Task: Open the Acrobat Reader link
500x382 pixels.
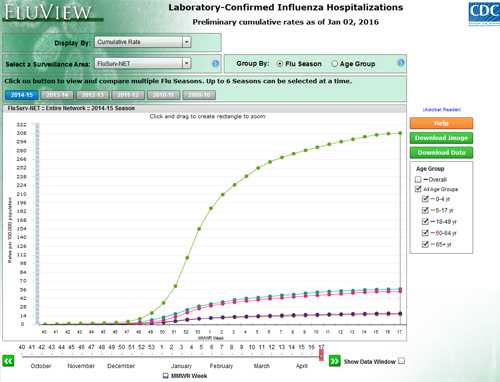Action: click(x=442, y=109)
